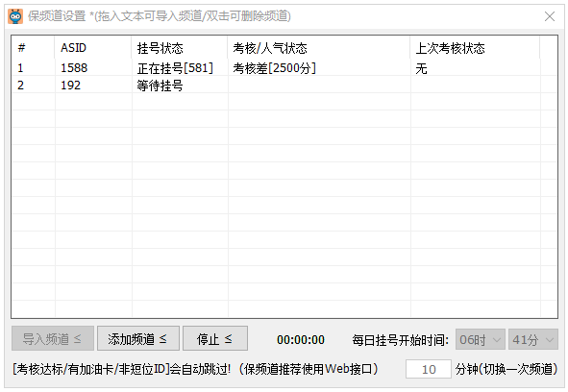Screen dimensions: 568x392
Task: Click the 00:00:00 timer display
Action: (x=301, y=340)
